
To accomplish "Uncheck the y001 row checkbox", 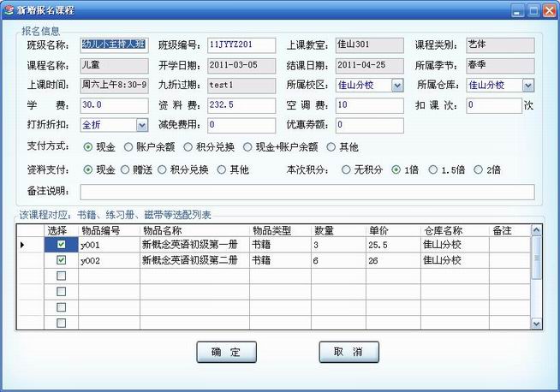I will click(62, 245).
